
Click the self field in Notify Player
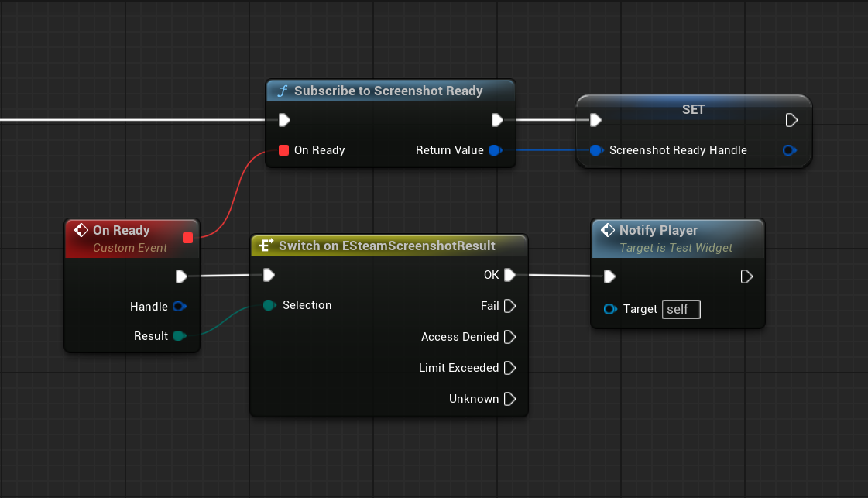pyautogui.click(x=681, y=309)
